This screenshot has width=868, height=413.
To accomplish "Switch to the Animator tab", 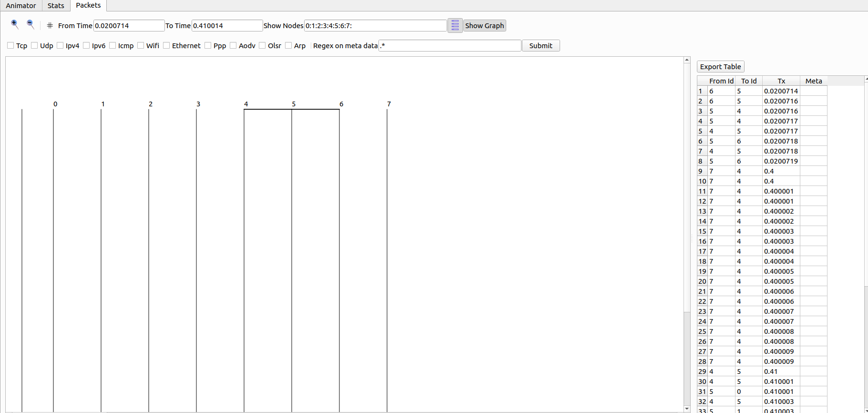I will click(x=21, y=6).
